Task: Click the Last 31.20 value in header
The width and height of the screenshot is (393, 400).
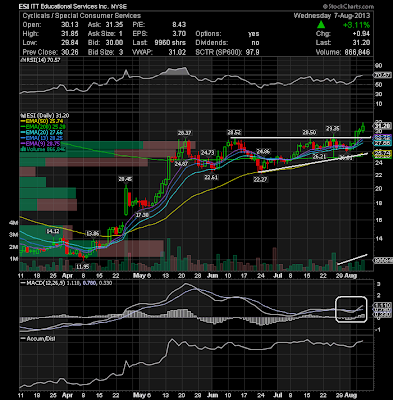Action: click(x=361, y=43)
